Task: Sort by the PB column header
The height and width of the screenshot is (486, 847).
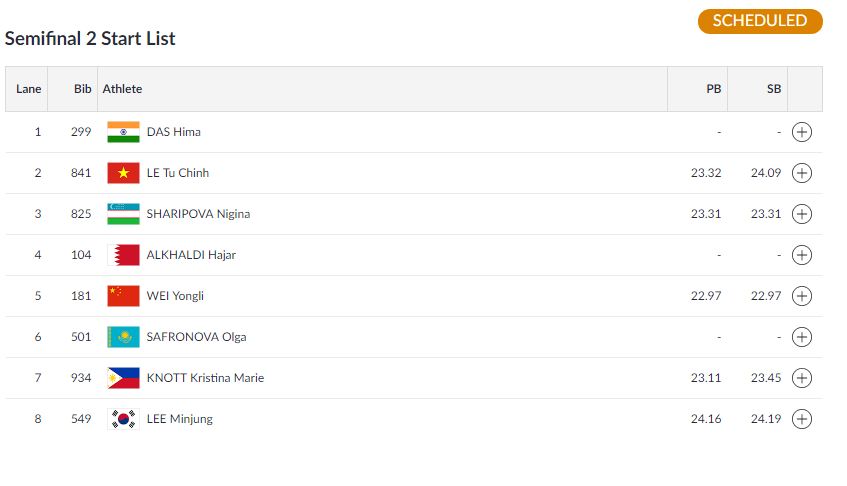Action: (x=714, y=89)
